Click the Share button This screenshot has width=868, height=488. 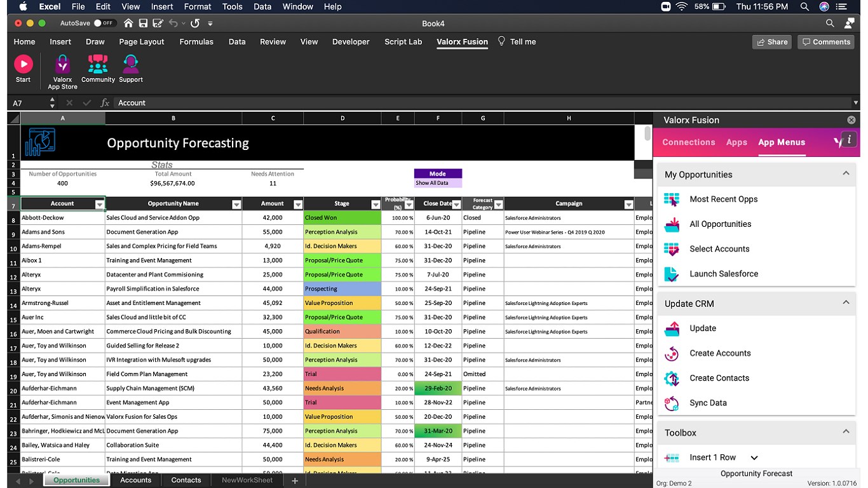[x=773, y=42]
